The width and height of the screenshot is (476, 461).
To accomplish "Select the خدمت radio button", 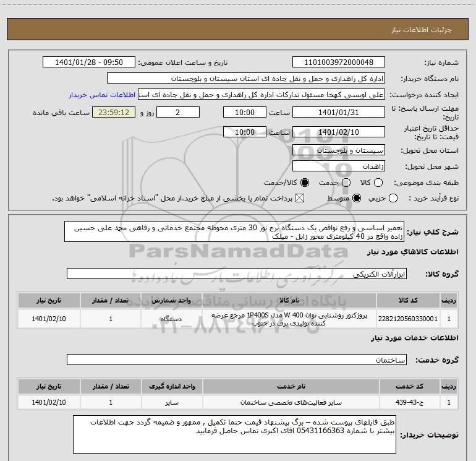I will (x=346, y=183).
